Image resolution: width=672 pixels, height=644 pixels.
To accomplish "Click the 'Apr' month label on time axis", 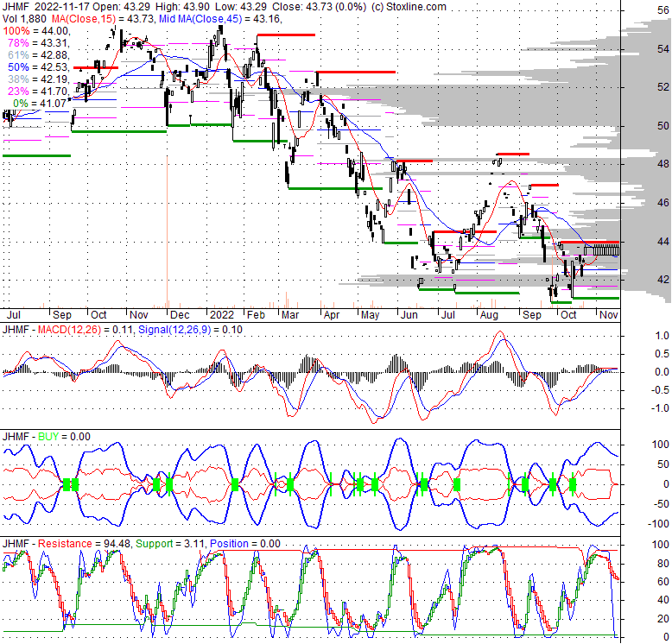I will pos(332,315).
